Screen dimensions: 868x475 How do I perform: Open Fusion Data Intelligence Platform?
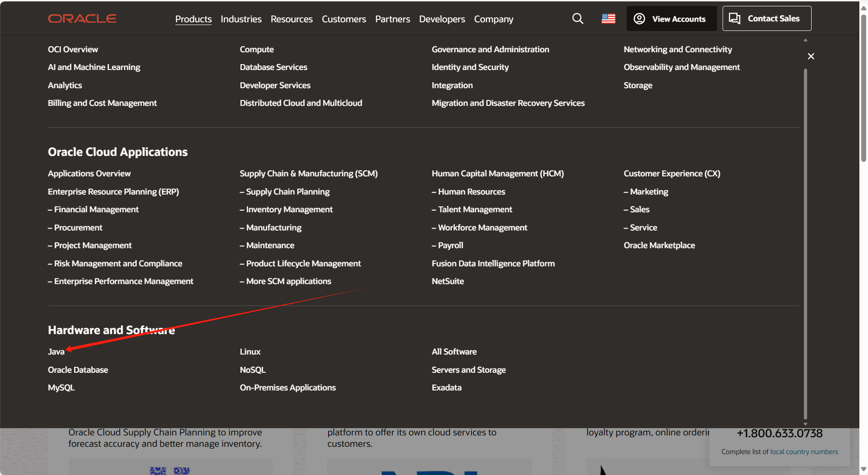(x=493, y=264)
